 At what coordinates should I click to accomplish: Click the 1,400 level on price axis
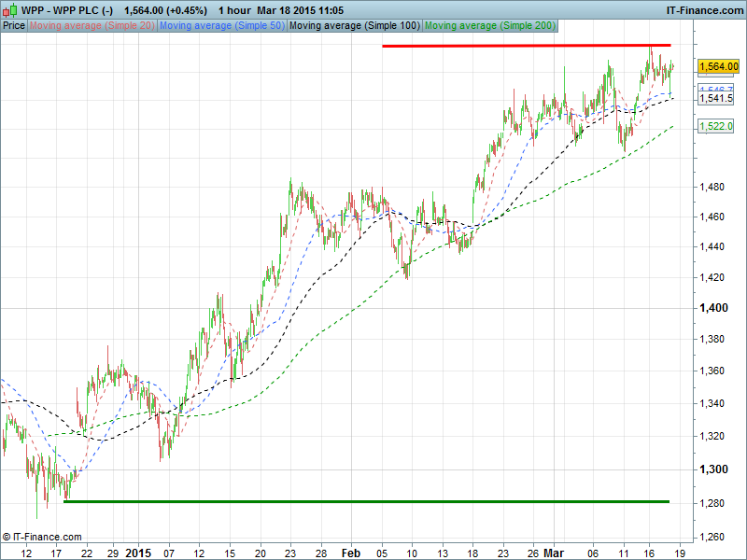coord(713,308)
